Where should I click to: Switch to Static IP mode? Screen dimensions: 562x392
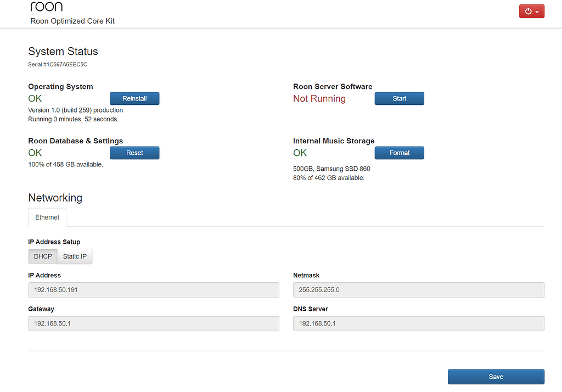click(74, 256)
